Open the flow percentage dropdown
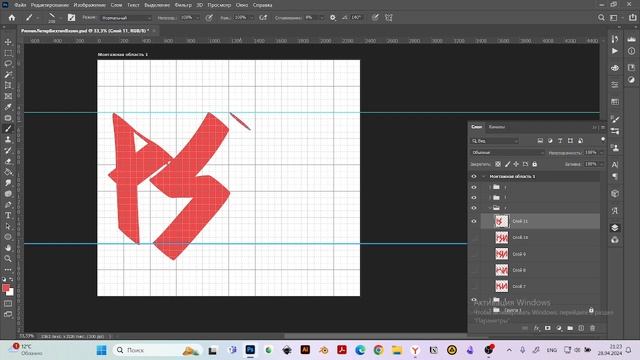640x360 pixels. click(252, 18)
